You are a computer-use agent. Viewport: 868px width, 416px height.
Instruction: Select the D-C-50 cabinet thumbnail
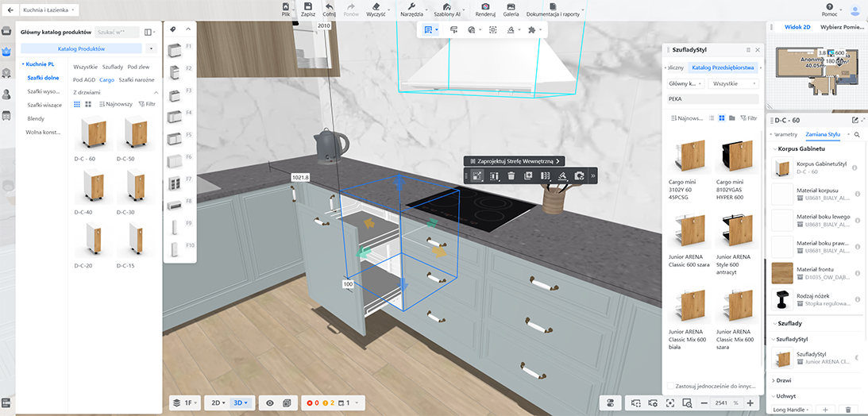coord(130,134)
